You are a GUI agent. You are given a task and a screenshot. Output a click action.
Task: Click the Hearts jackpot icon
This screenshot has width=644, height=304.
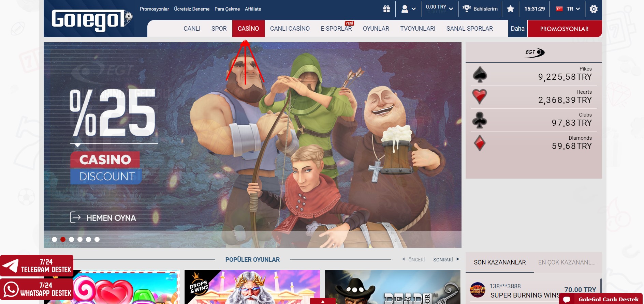[x=480, y=97]
